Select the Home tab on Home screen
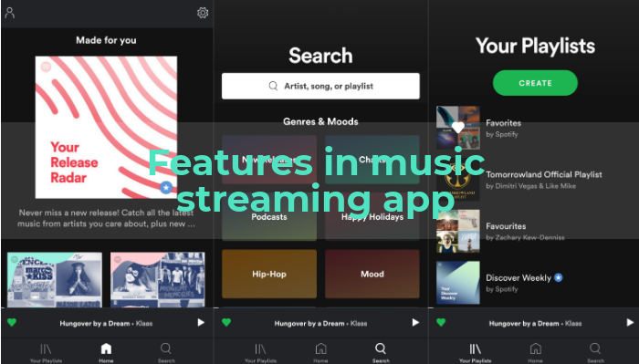639x364 pixels. point(106,353)
